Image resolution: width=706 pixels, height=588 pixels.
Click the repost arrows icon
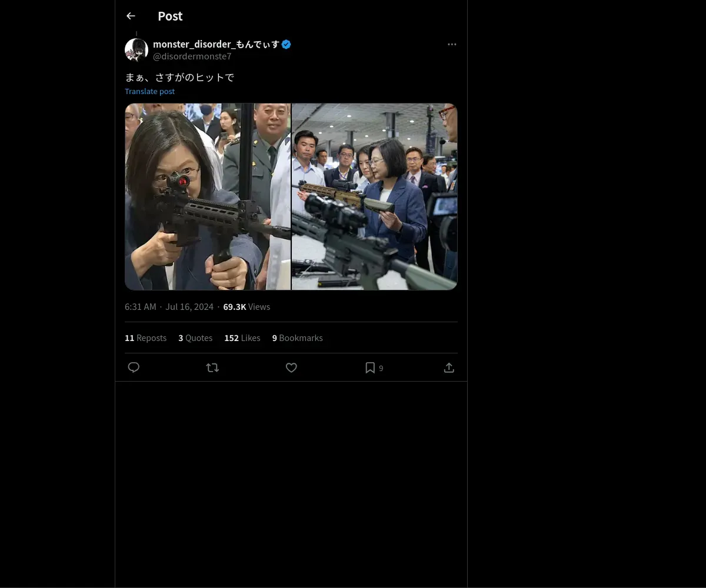pos(212,367)
